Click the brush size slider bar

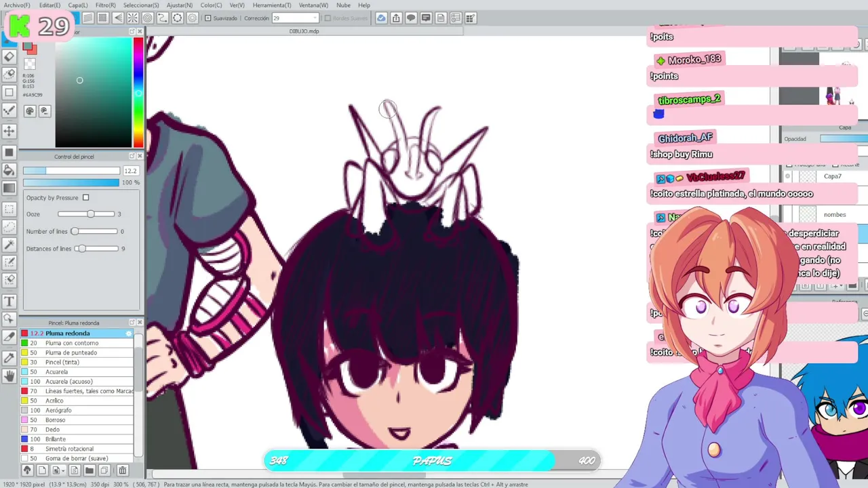coord(71,171)
